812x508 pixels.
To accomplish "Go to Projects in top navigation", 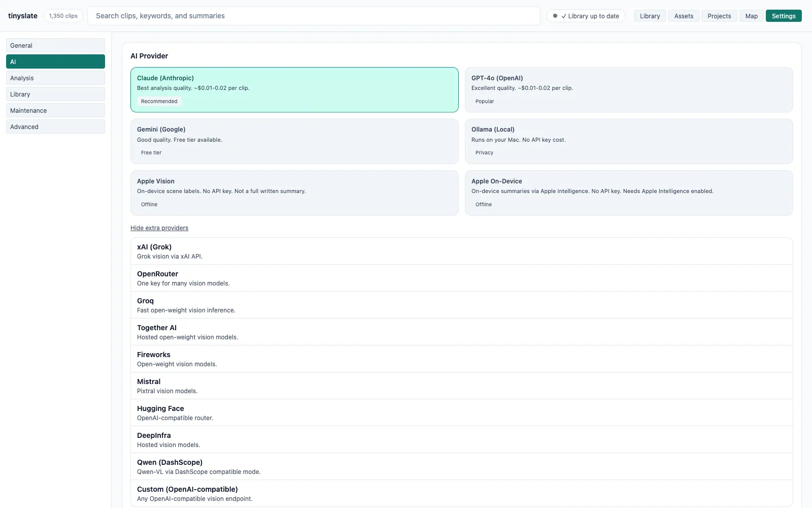I will pyautogui.click(x=719, y=16).
